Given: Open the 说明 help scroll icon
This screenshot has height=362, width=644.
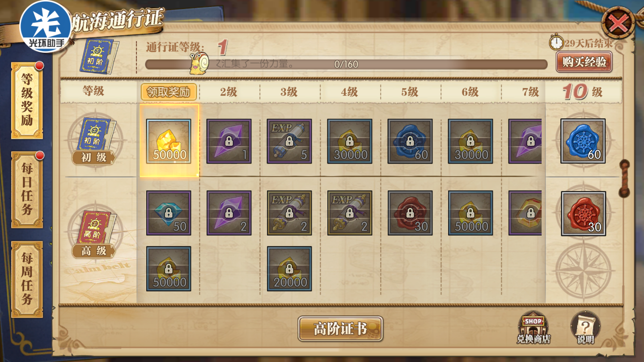Looking at the screenshot, I should 585,328.
